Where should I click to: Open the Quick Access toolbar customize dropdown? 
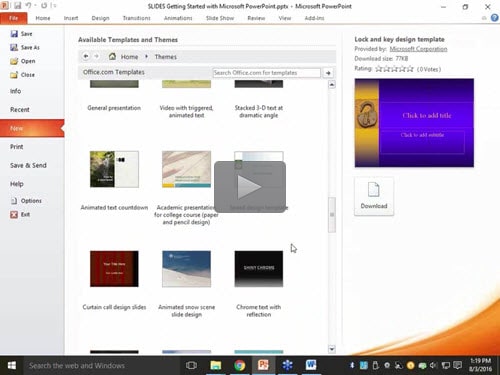click(x=55, y=6)
